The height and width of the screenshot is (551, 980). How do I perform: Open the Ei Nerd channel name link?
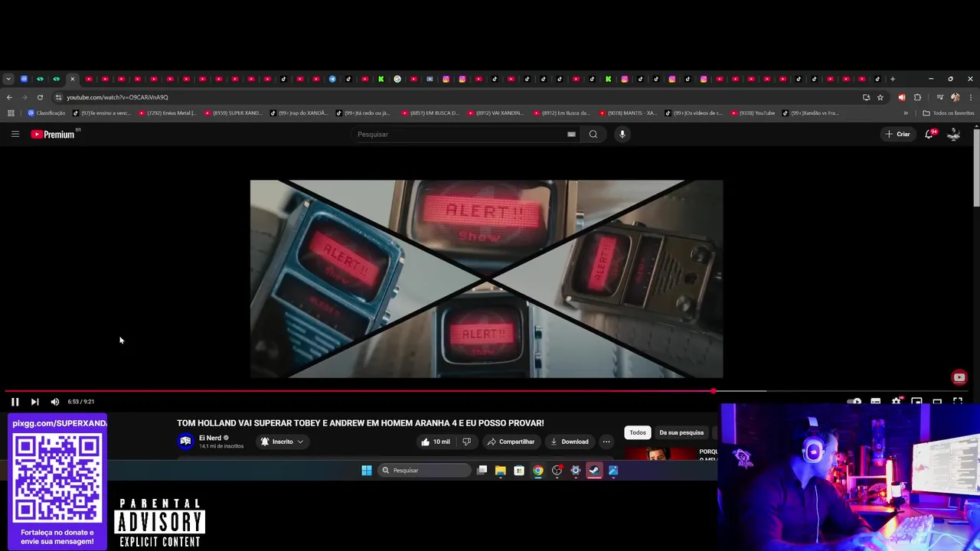click(210, 438)
